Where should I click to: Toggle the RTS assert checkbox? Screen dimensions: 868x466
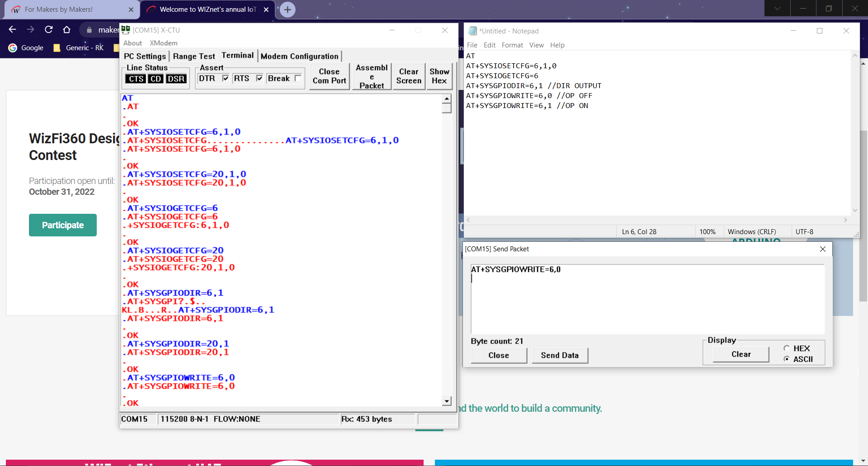[259, 78]
